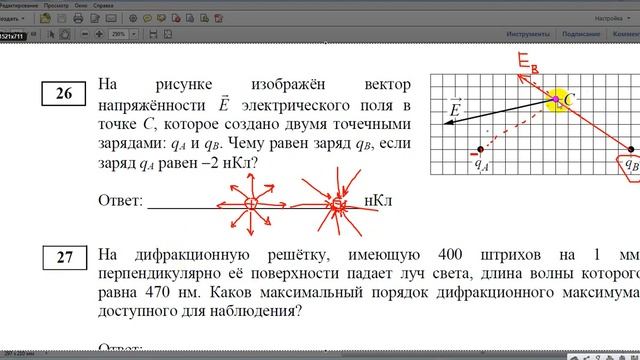Click the problem number 26 box
Image resolution: width=640 pixels, height=360 pixels.
64,93
